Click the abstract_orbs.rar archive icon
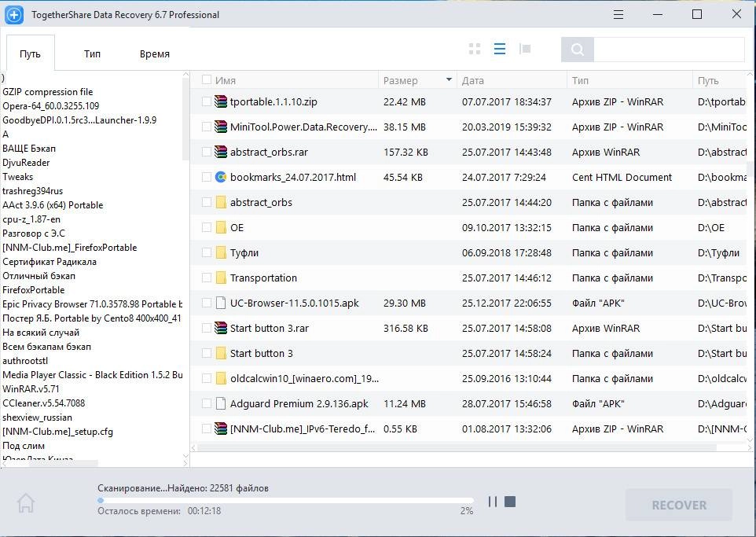Viewport: 756px width, 537px height. [x=221, y=152]
